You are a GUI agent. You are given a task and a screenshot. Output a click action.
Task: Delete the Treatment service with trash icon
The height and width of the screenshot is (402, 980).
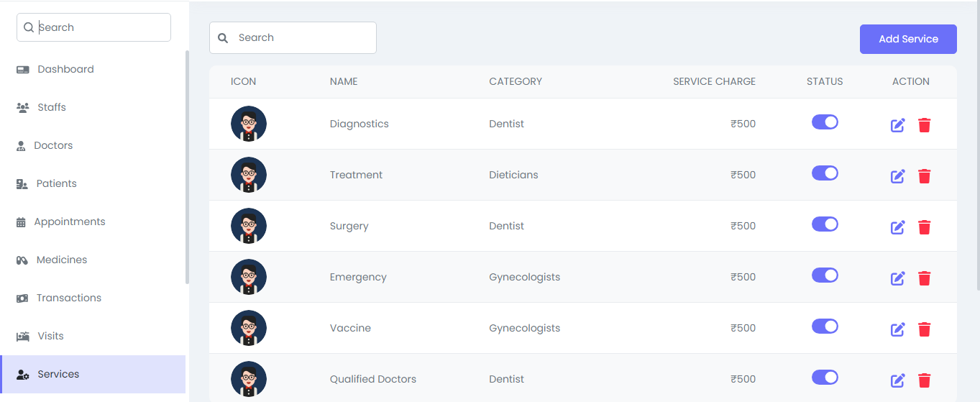pos(924,176)
